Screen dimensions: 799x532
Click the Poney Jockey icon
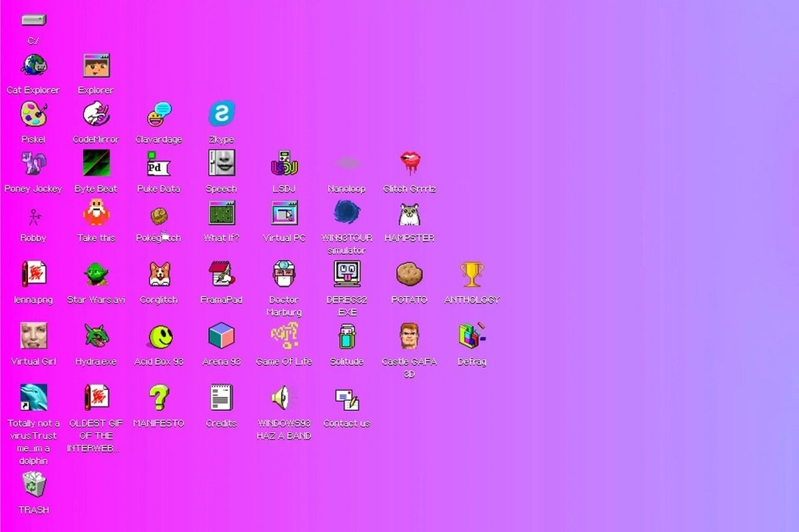(33, 164)
